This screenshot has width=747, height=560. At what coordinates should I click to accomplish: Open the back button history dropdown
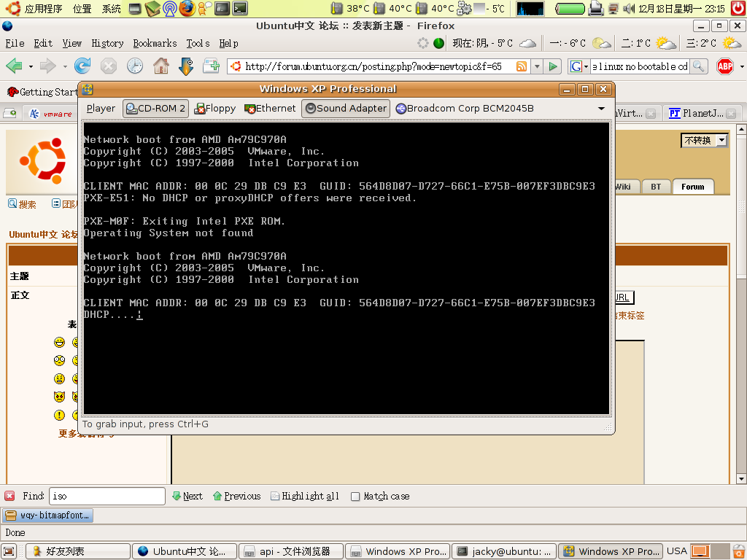(31, 66)
